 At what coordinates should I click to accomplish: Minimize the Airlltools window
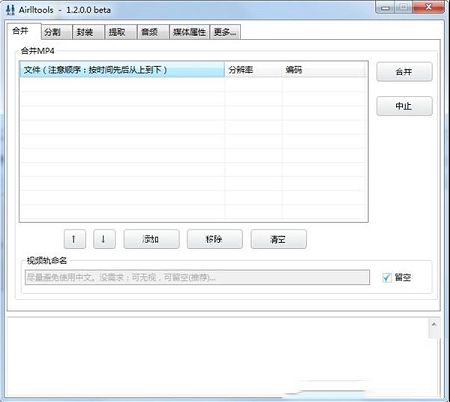385,7
